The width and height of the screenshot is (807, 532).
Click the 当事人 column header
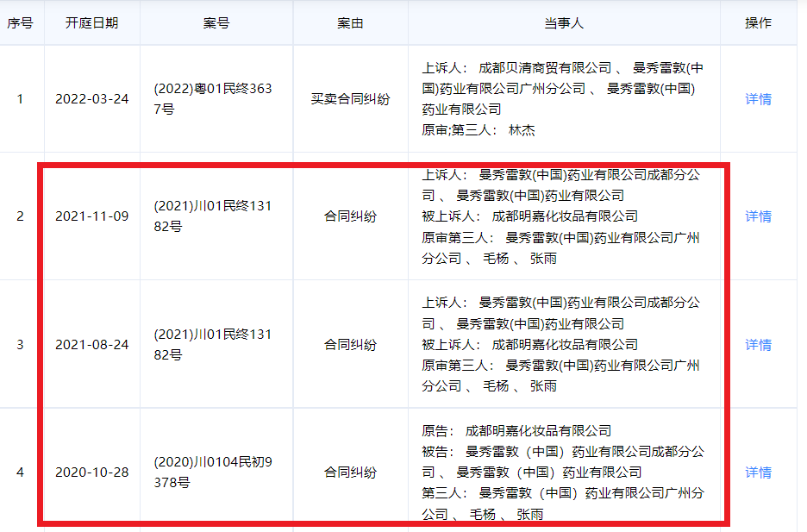[x=564, y=23]
